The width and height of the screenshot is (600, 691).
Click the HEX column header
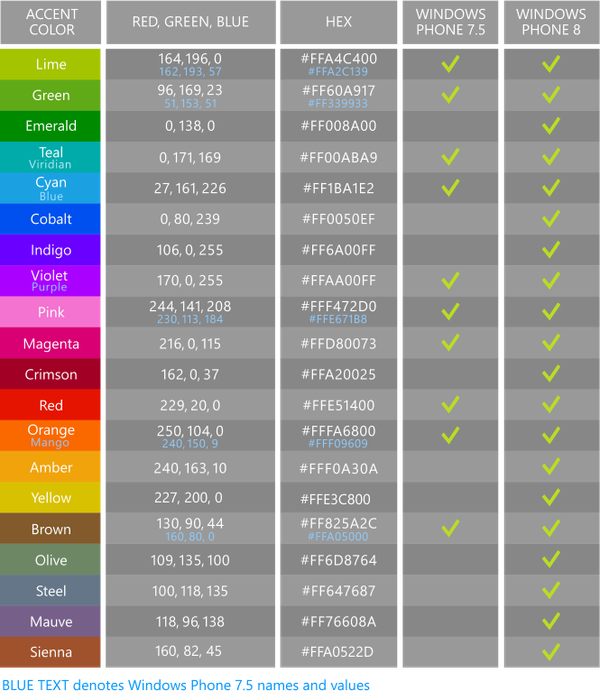(x=339, y=22)
